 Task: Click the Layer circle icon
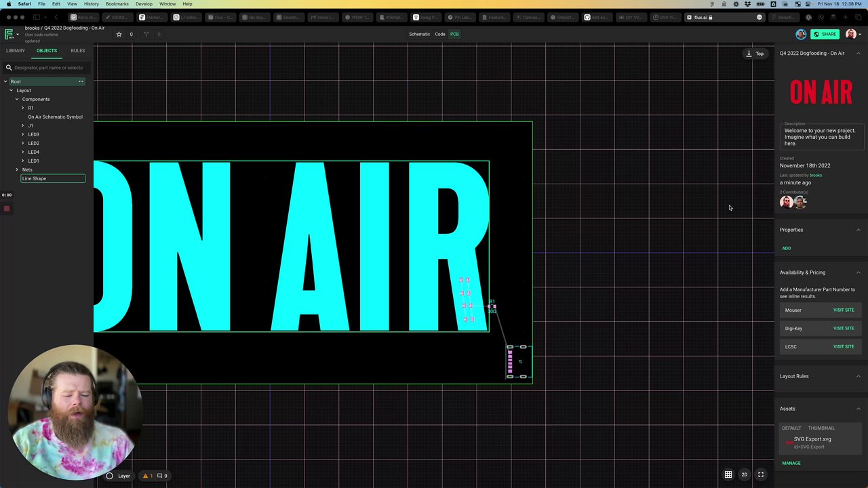(x=109, y=476)
